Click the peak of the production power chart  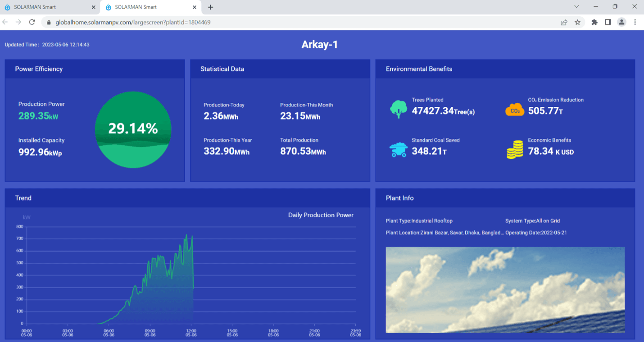pos(186,235)
